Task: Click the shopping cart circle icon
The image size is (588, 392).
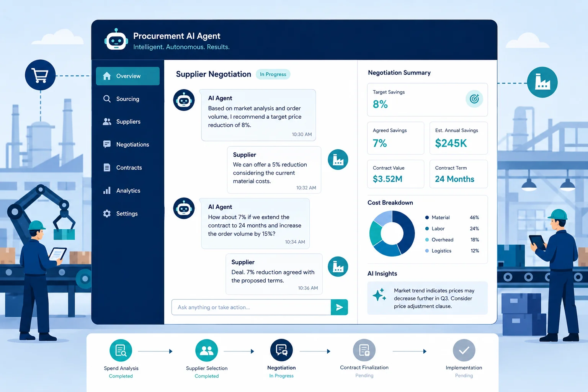Action: 40,75
